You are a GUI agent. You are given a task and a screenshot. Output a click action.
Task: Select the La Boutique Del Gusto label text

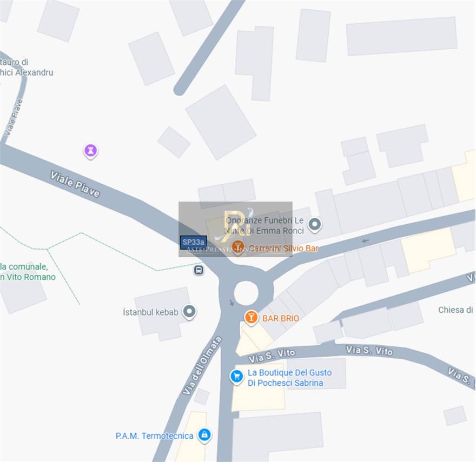click(289, 378)
